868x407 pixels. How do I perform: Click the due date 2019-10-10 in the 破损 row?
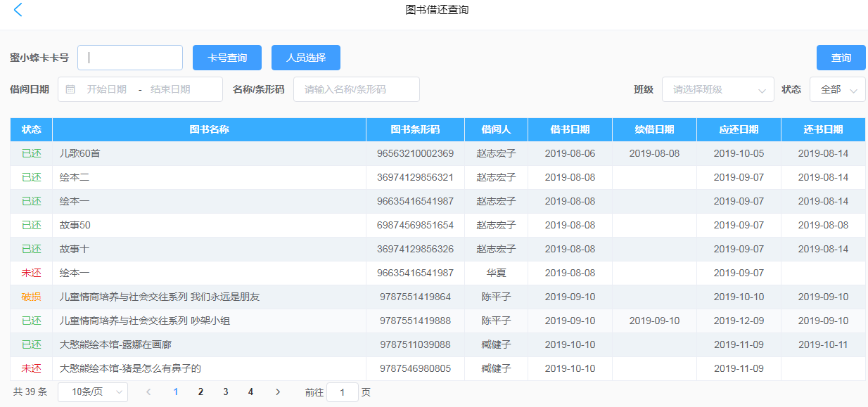[x=739, y=297]
